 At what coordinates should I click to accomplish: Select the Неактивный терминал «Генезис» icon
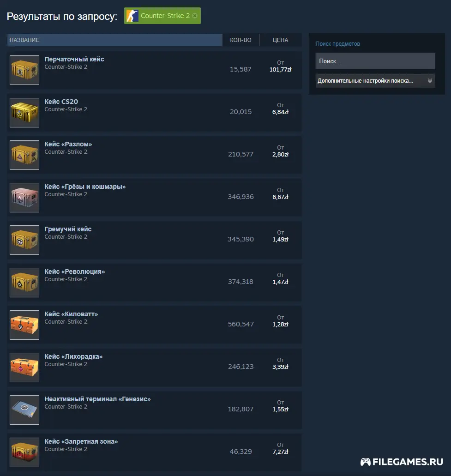[24, 410]
